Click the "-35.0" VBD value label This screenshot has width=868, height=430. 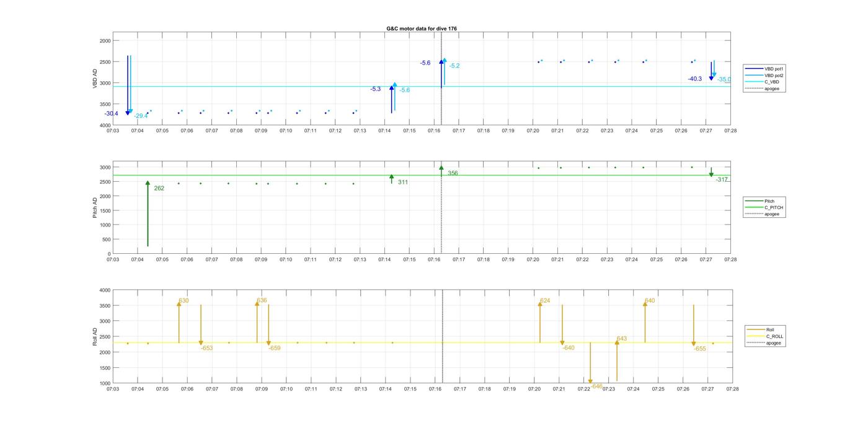pyautogui.click(x=724, y=79)
